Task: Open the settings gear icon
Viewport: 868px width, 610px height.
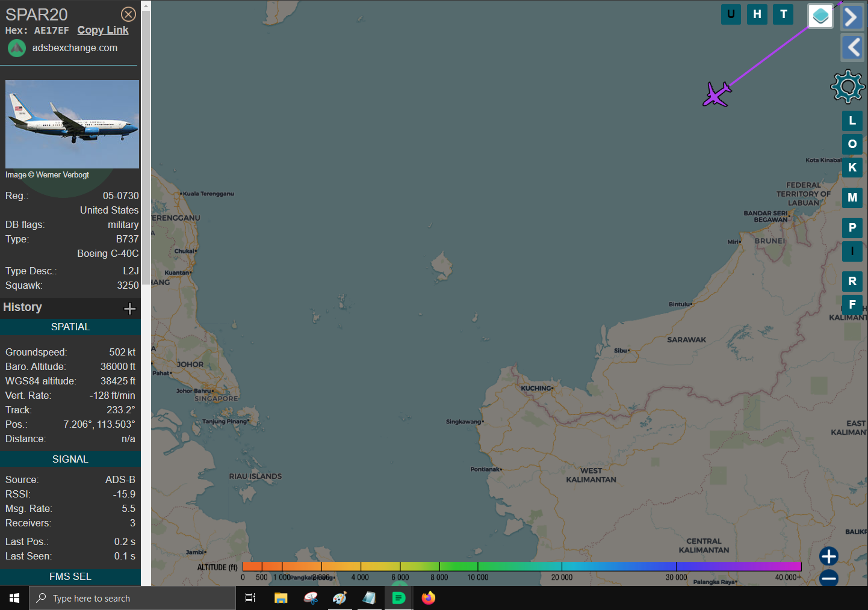Action: tap(848, 87)
